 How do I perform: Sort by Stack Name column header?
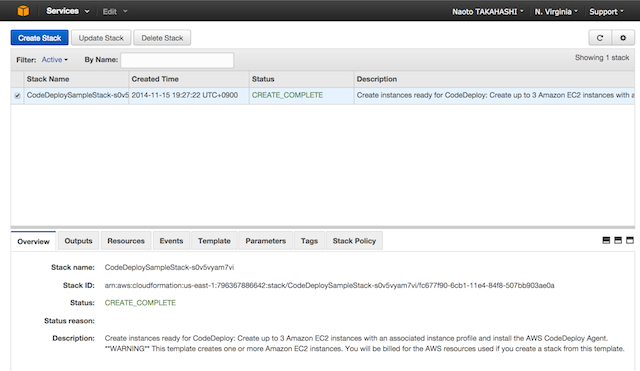click(x=76, y=79)
